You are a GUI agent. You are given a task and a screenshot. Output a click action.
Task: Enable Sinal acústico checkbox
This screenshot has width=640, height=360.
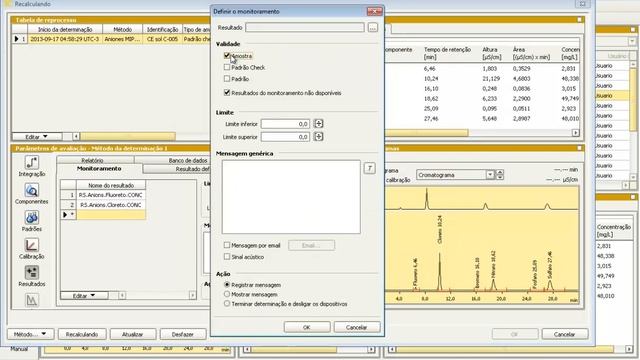(x=227, y=257)
